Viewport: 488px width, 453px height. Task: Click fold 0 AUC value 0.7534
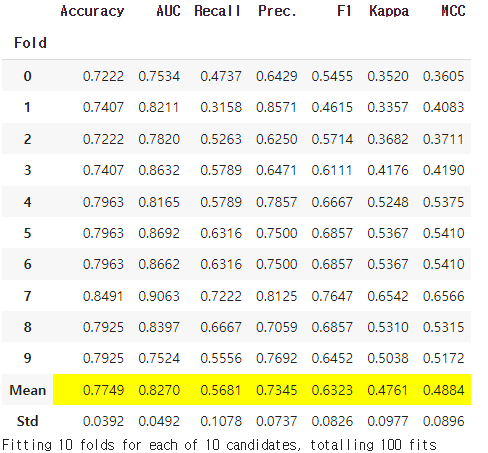(x=159, y=76)
